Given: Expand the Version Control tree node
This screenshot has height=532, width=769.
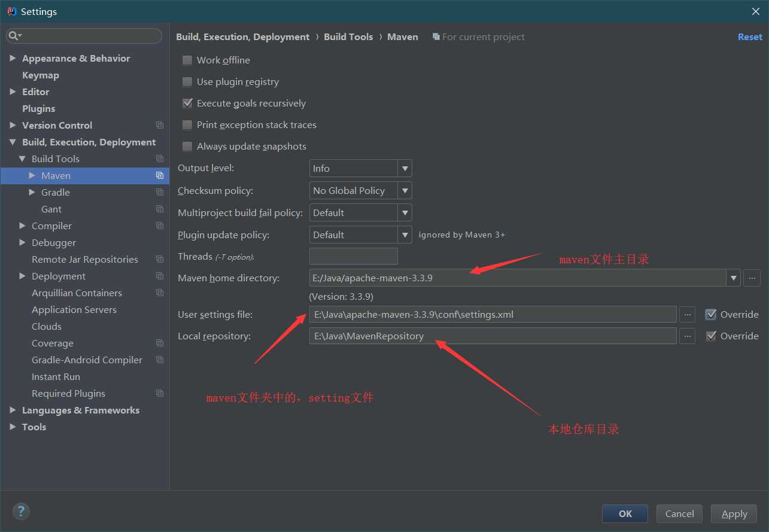Looking at the screenshot, I should [x=13, y=125].
